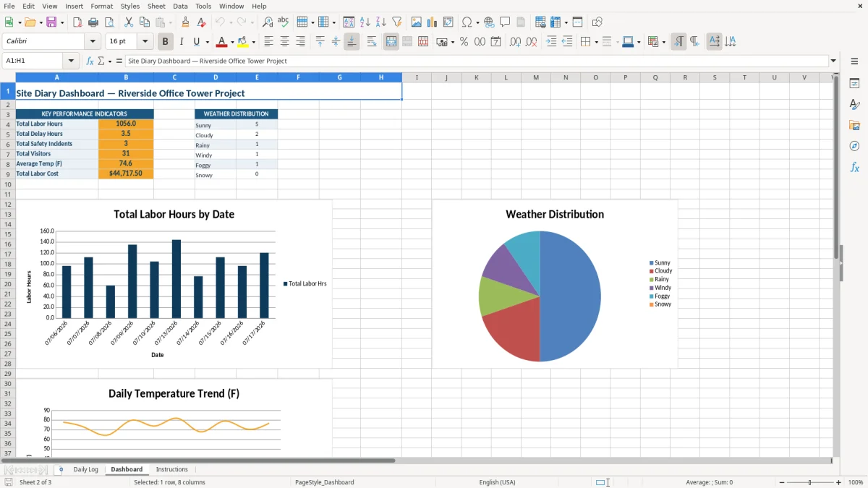Click the Print icon

click(93, 22)
